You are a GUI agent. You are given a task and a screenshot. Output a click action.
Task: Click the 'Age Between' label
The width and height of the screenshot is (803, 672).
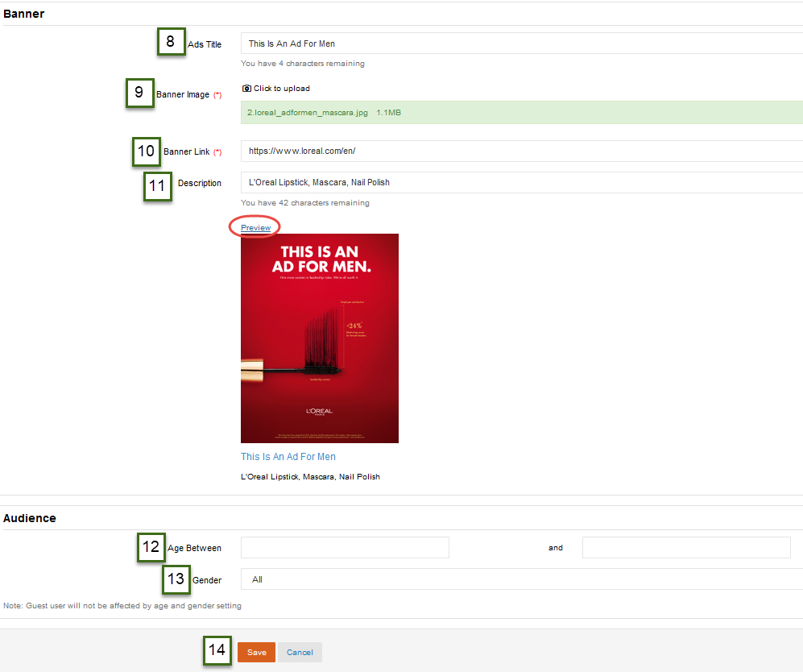click(195, 548)
